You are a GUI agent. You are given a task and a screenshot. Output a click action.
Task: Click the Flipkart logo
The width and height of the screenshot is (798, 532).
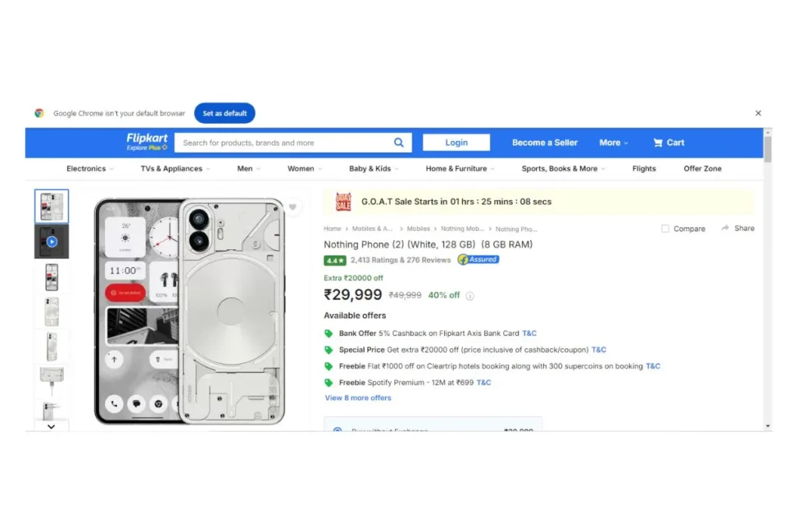pyautogui.click(x=147, y=139)
